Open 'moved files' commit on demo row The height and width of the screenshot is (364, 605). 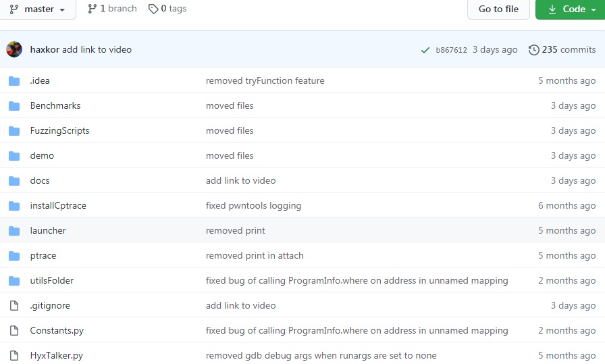coord(230,155)
